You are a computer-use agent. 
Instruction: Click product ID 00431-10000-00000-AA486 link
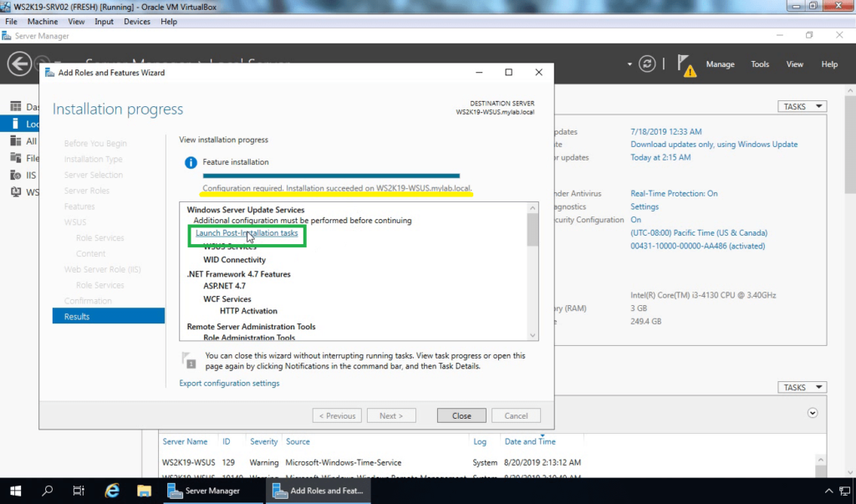click(697, 246)
